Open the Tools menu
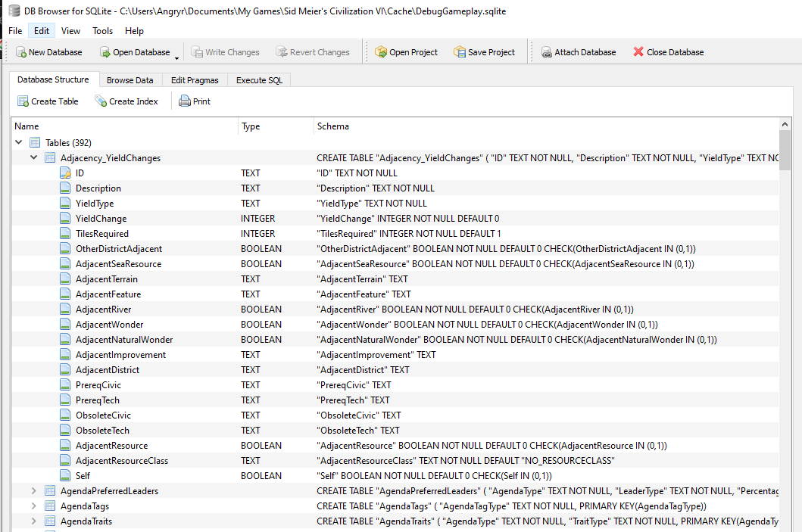The width and height of the screenshot is (802, 532). coord(102,31)
